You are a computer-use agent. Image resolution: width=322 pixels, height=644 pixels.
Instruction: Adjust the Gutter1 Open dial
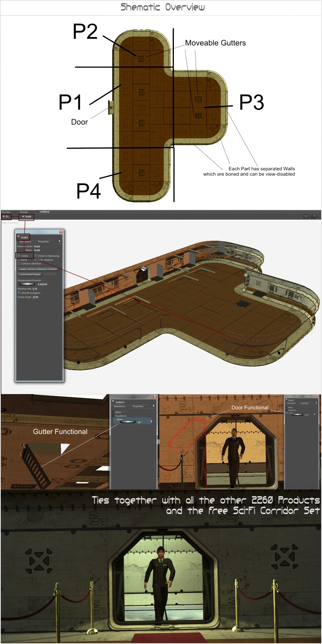point(128,422)
